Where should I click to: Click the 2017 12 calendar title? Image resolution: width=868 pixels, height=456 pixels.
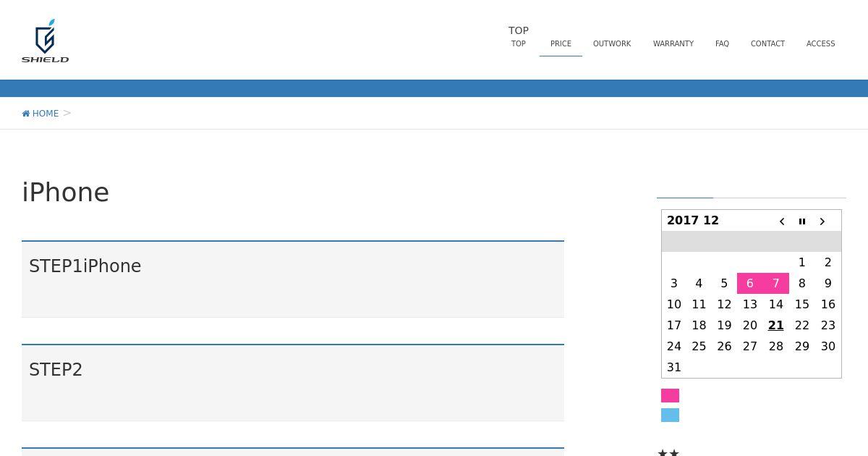pos(693,221)
